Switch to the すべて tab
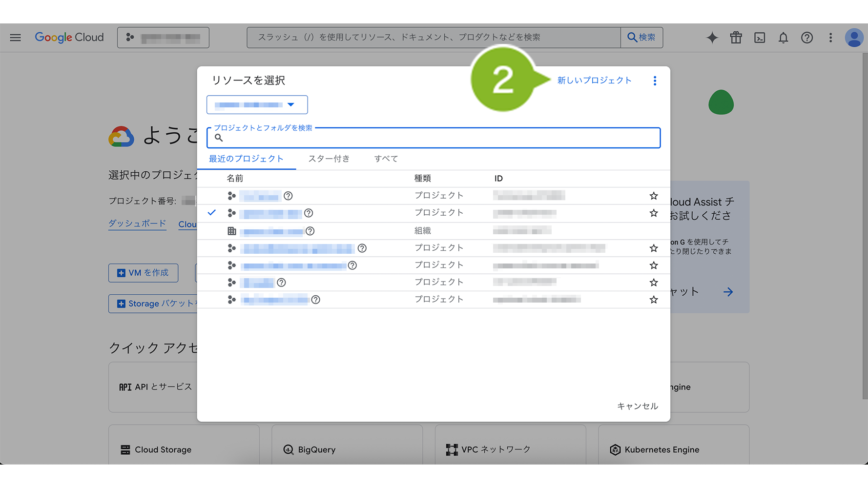Viewport: 868px width, 488px height. (386, 159)
